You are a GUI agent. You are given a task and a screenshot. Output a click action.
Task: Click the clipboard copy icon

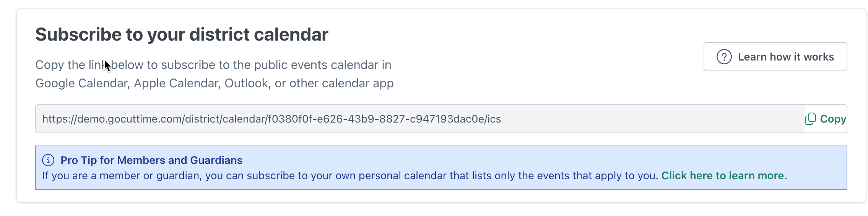coord(810,119)
